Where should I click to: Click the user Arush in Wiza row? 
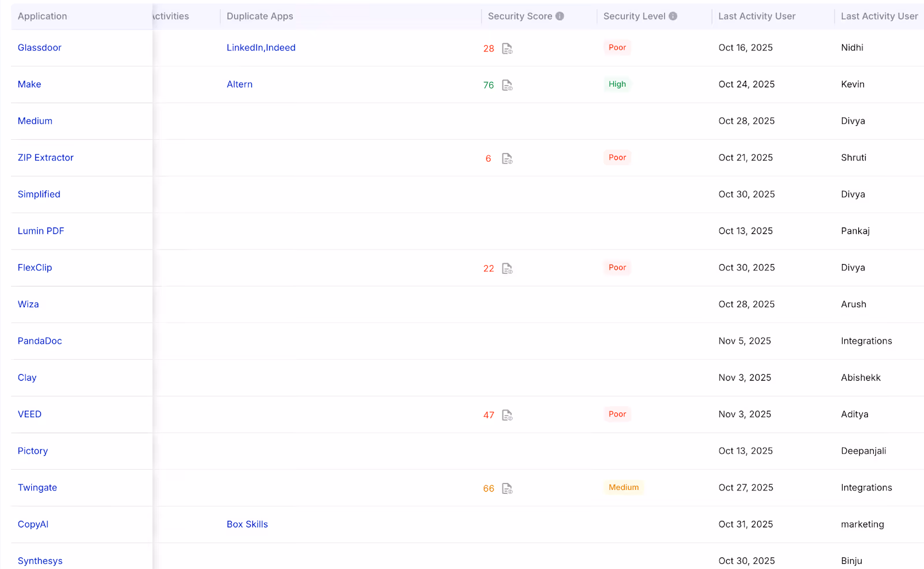[854, 304]
